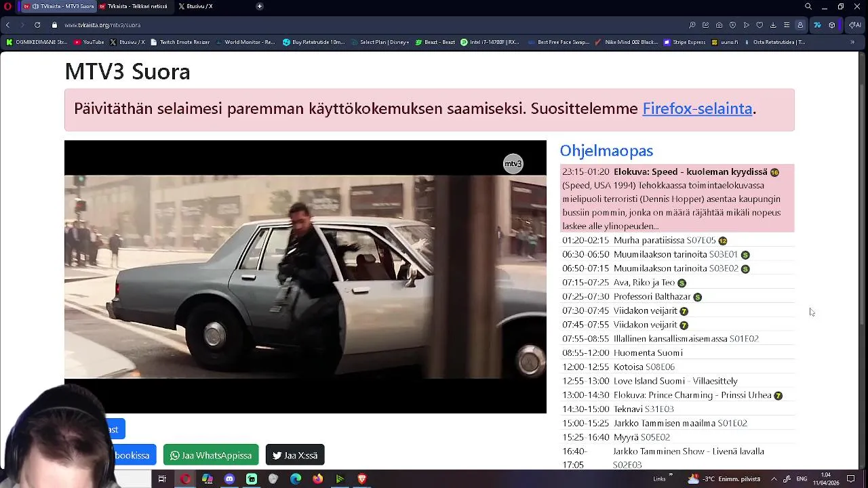Click the MTV3 live video player
The height and width of the screenshot is (488, 868).
pos(305,277)
